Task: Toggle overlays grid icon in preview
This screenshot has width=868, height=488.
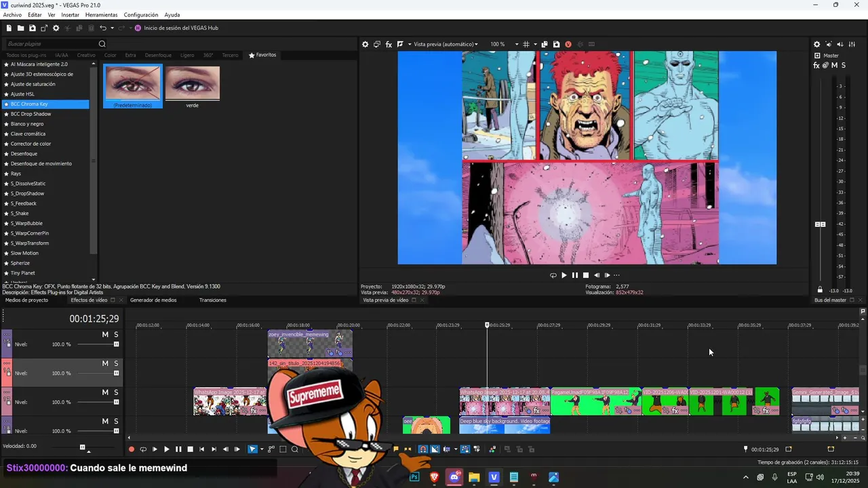Action: point(526,44)
